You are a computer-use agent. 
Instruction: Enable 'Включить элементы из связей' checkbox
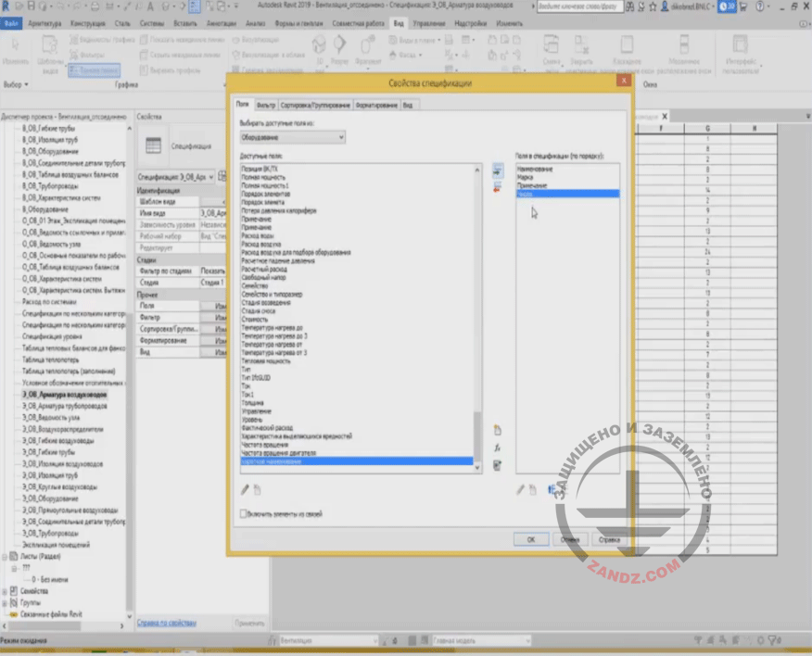245,513
